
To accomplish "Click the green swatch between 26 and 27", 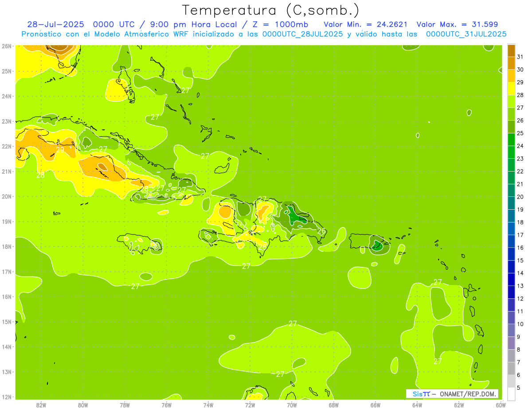I will click(x=511, y=114).
